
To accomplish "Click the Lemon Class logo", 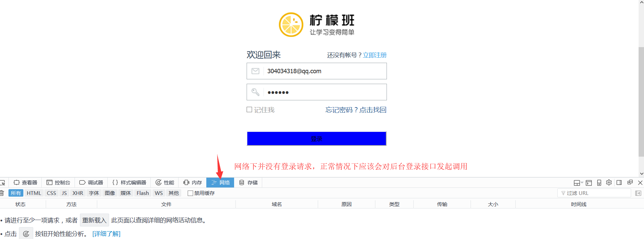I will coord(316,24).
